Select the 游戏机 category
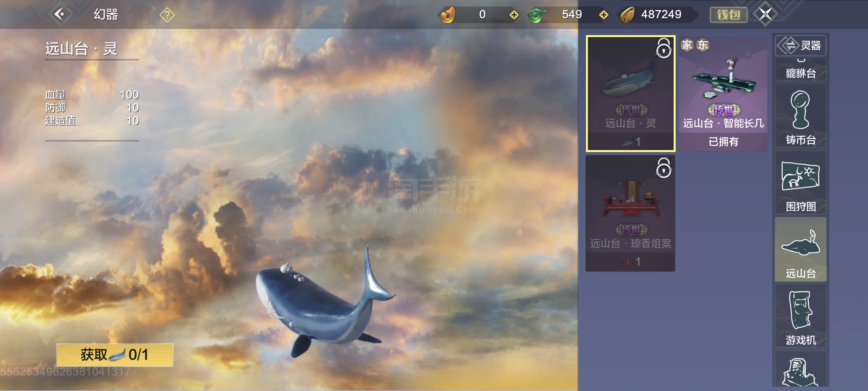The image size is (868, 391). pos(800,316)
